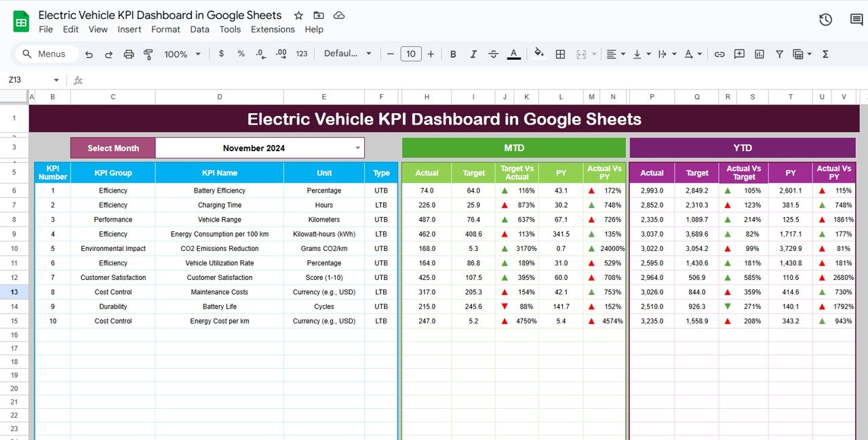Open the zoom level dropdown at 100%
This screenshot has width=868, height=440.
(x=181, y=54)
